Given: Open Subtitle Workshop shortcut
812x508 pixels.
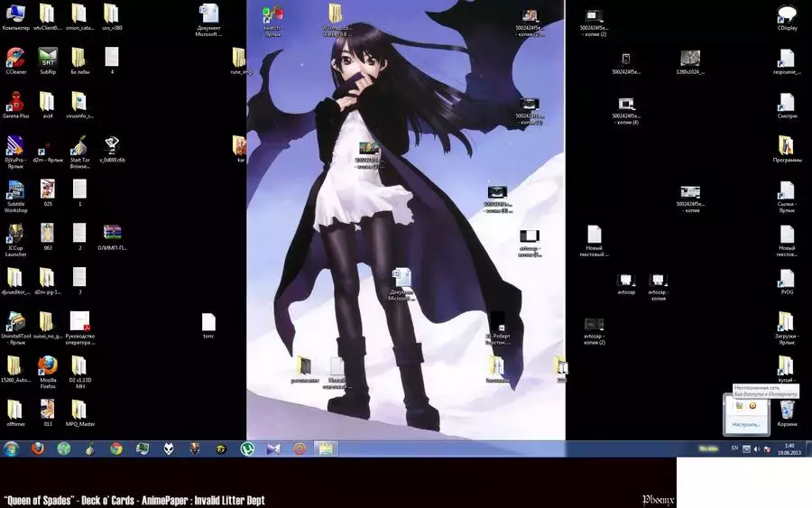Looking at the screenshot, I should (x=15, y=197).
